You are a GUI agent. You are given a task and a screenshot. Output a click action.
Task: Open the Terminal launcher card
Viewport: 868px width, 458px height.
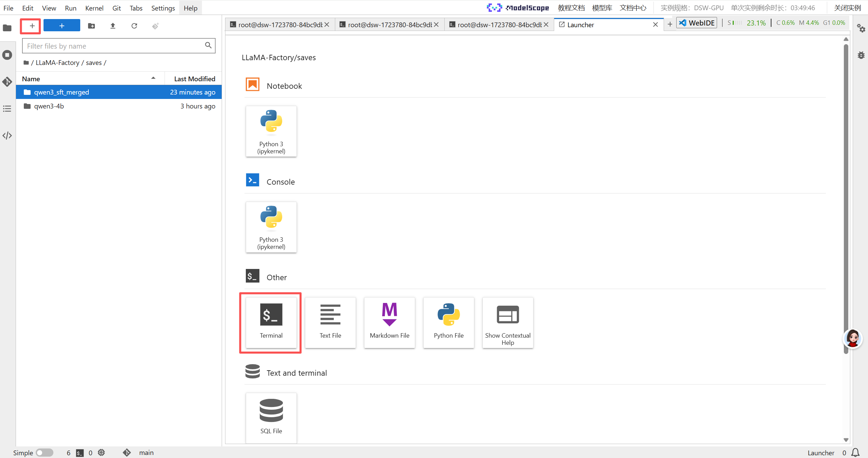click(x=271, y=322)
